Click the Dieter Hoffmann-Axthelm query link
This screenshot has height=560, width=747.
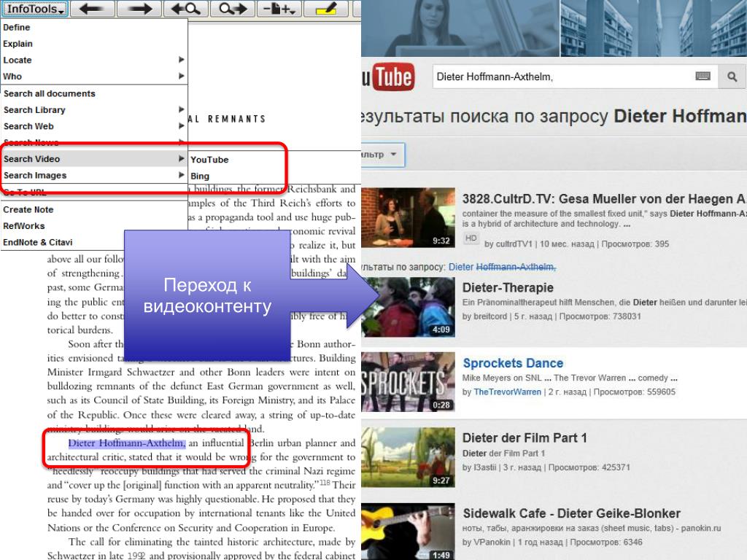coord(502,267)
